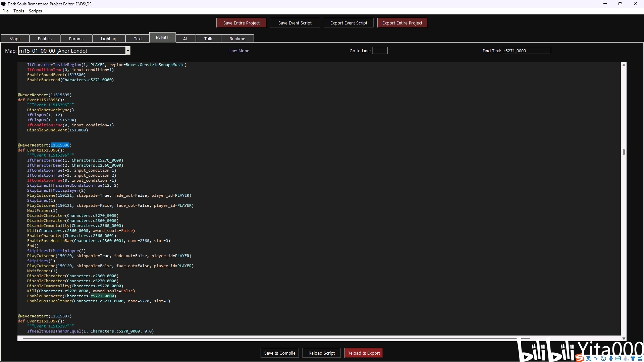Open the Sogou toolbox grid icon
Image resolution: width=644 pixels, height=362 pixels.
640,358
